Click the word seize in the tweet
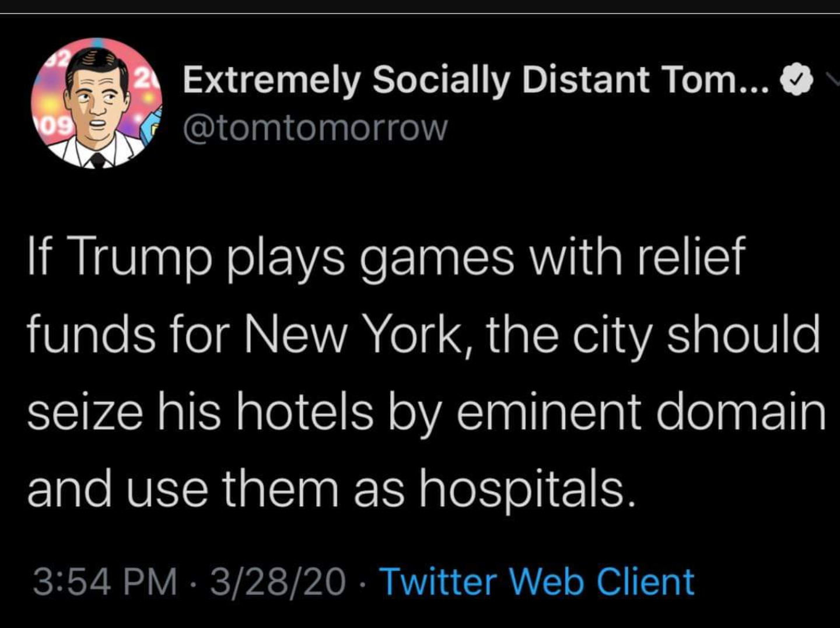This screenshot has height=628, width=840. pyautogui.click(x=85, y=412)
